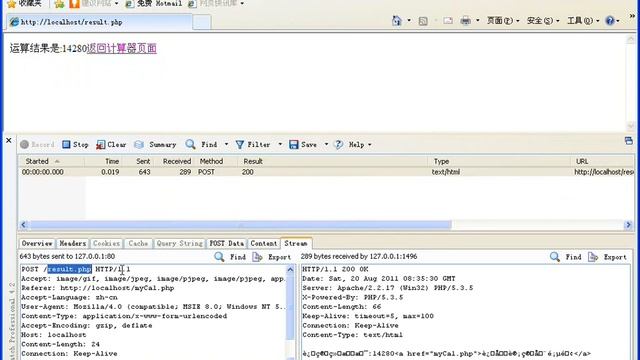Select the Stream tab
This screenshot has height=360, width=640.
pyautogui.click(x=296, y=243)
